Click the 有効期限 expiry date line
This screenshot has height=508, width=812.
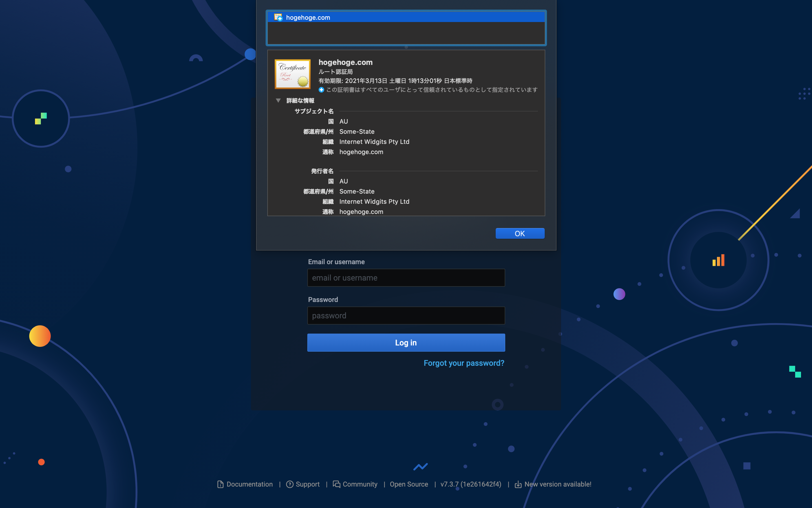(x=395, y=81)
